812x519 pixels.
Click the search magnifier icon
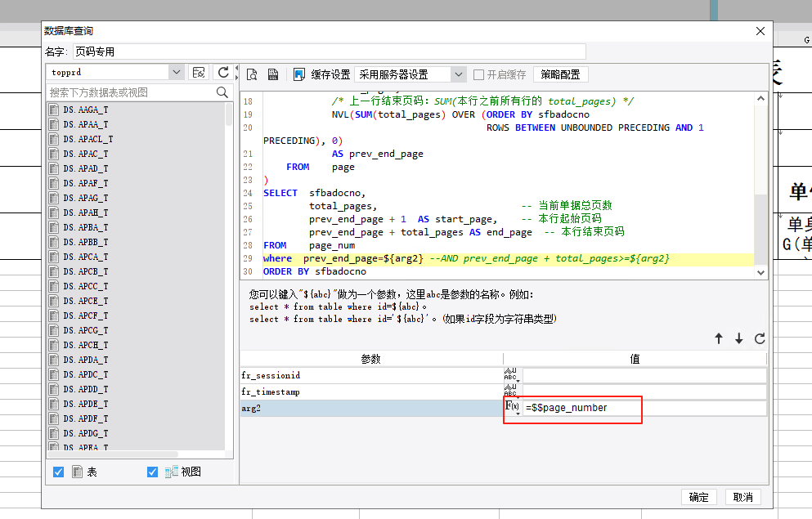tap(222, 92)
